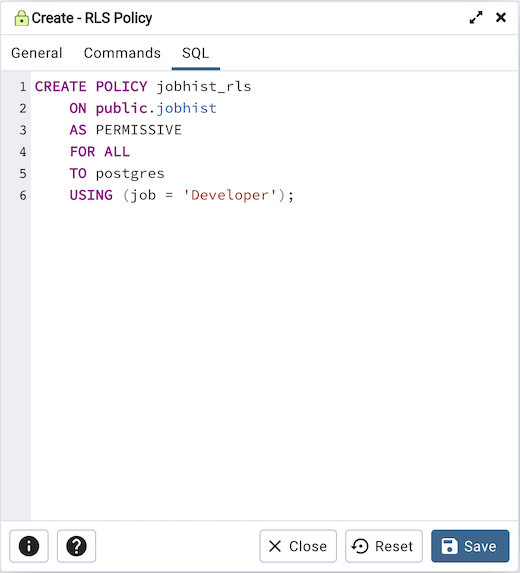Click empty area of SQL editor
This screenshot has width=520, height=573.
[274, 358]
